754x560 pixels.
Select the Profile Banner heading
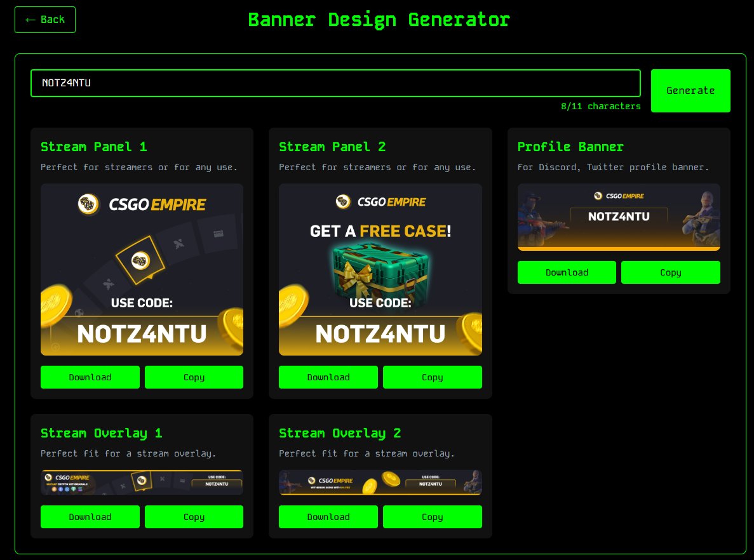click(571, 147)
